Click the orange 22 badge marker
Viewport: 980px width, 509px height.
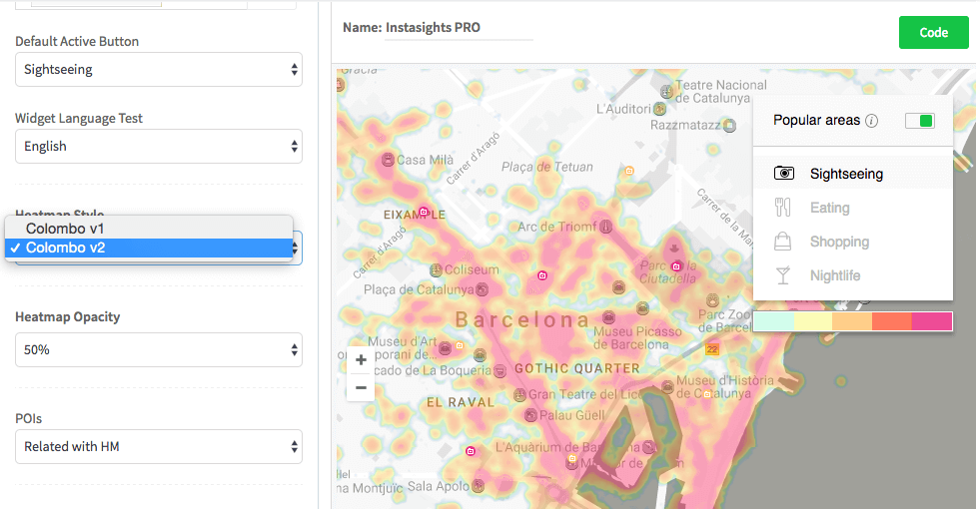pyautogui.click(x=712, y=349)
